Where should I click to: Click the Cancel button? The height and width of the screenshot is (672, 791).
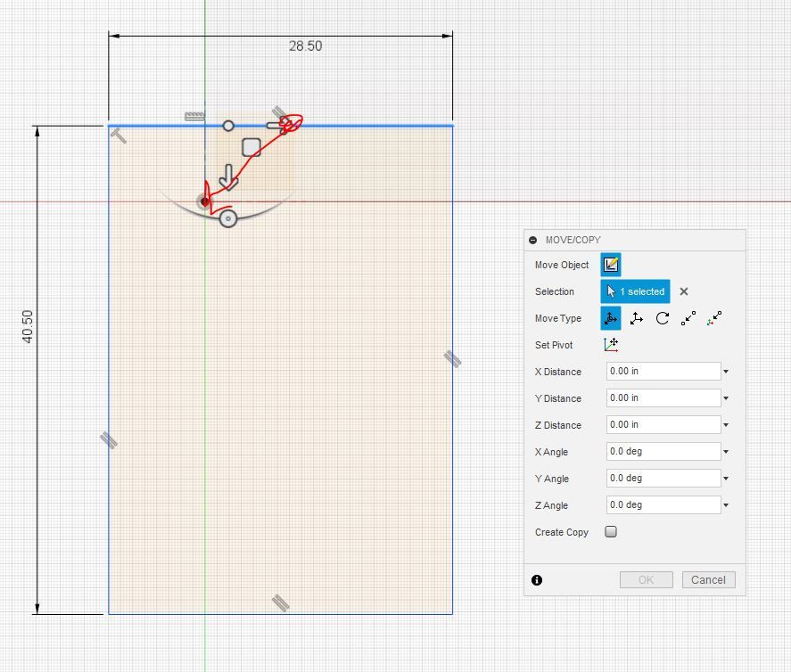click(708, 579)
